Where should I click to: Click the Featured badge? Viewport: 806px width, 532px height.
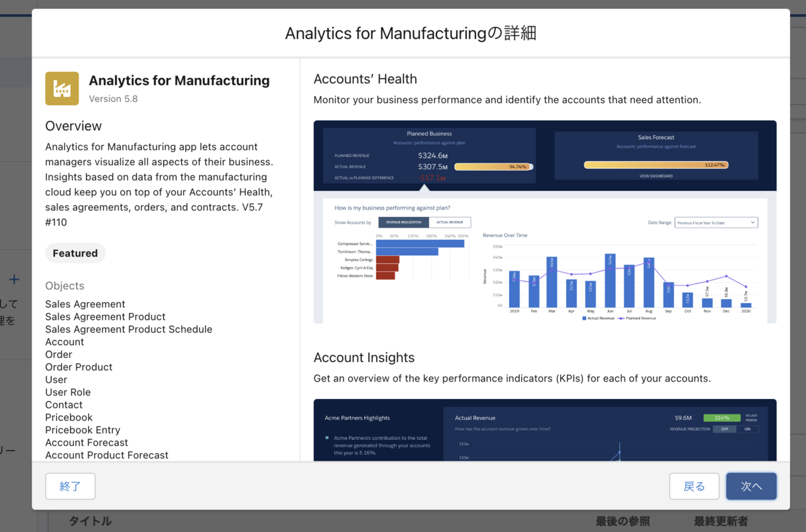(75, 253)
